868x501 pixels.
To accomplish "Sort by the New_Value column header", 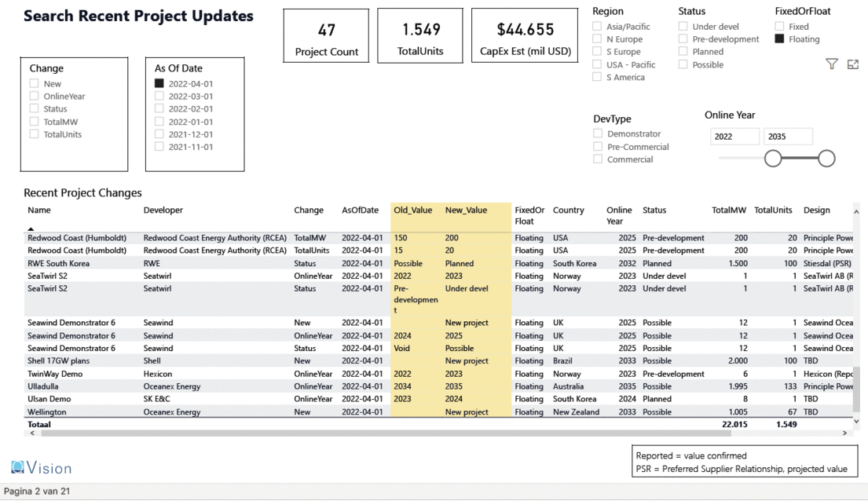I will (x=466, y=210).
